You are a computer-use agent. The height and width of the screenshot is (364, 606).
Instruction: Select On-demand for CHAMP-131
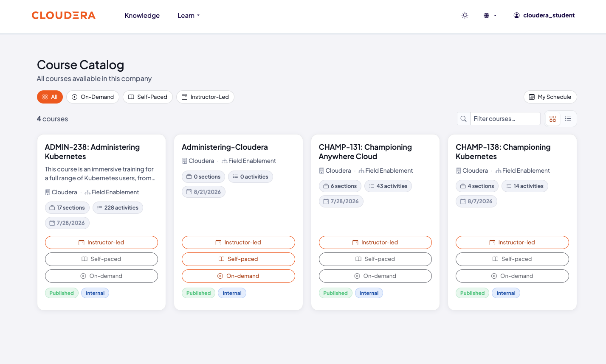(x=375, y=276)
